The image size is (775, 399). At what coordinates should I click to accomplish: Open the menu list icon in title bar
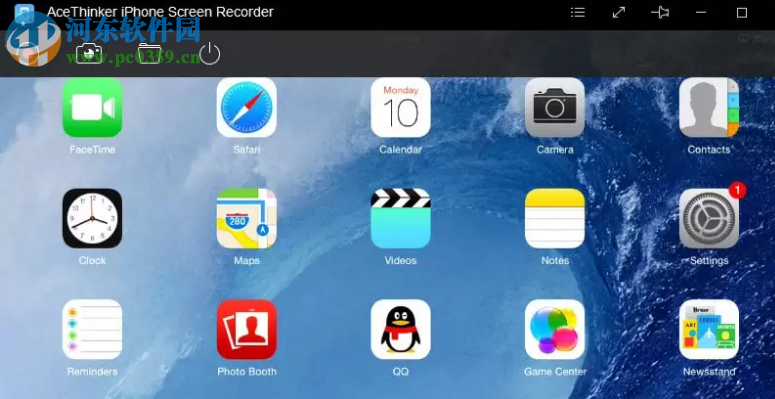tap(578, 13)
